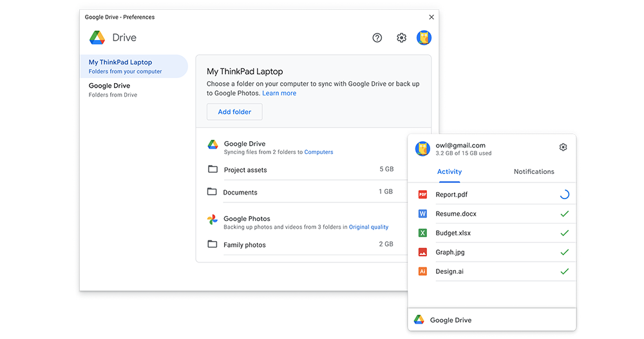Click the Google Drive section title in folder list
This screenshot has width=644, height=339.
click(x=244, y=144)
